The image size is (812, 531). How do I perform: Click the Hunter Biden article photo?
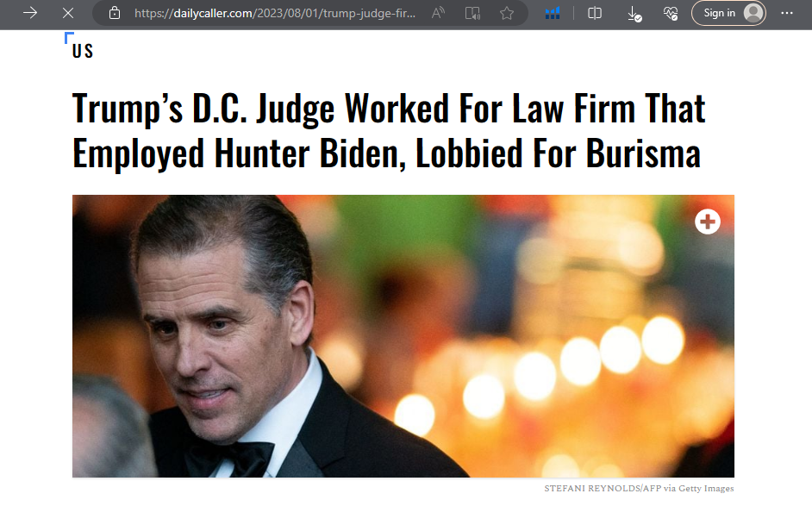(x=403, y=335)
